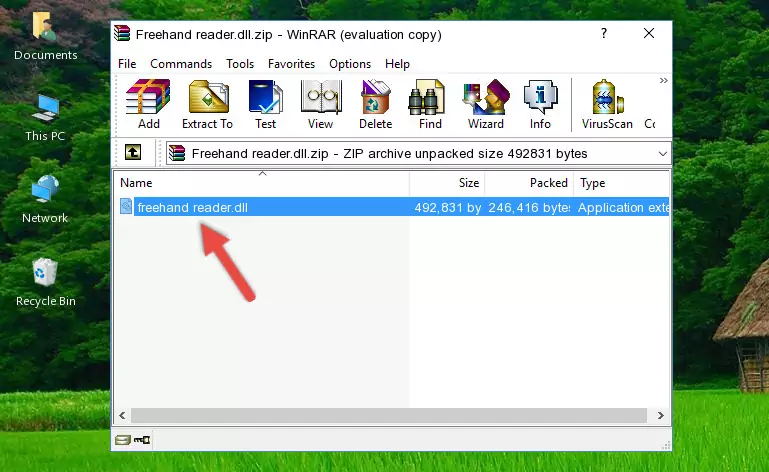Click the drive icon in status bar

[x=123, y=440]
